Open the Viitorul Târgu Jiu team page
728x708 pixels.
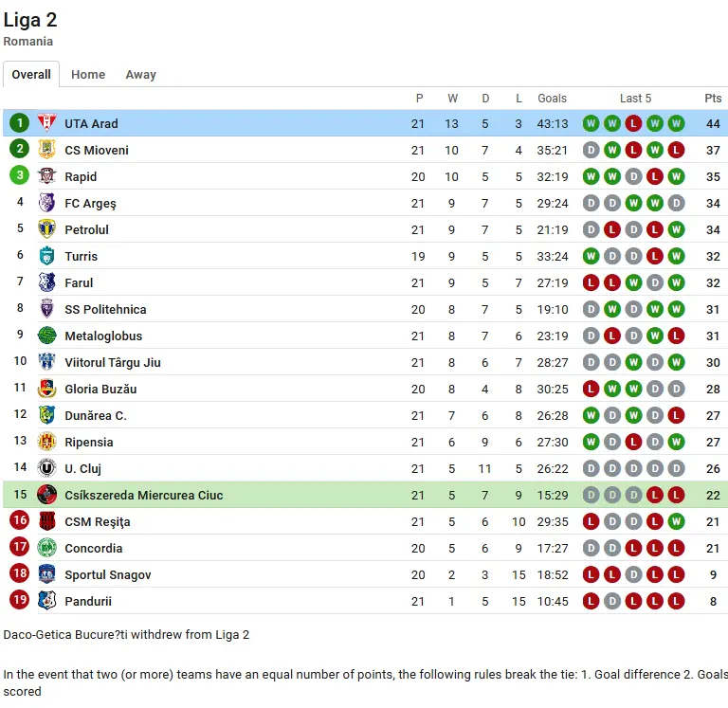coord(113,363)
